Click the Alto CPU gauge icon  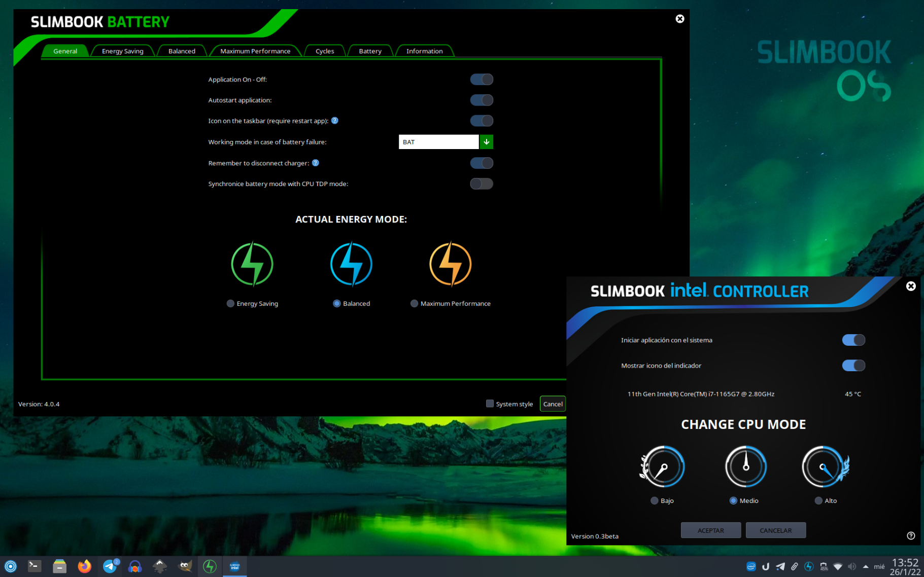(826, 466)
